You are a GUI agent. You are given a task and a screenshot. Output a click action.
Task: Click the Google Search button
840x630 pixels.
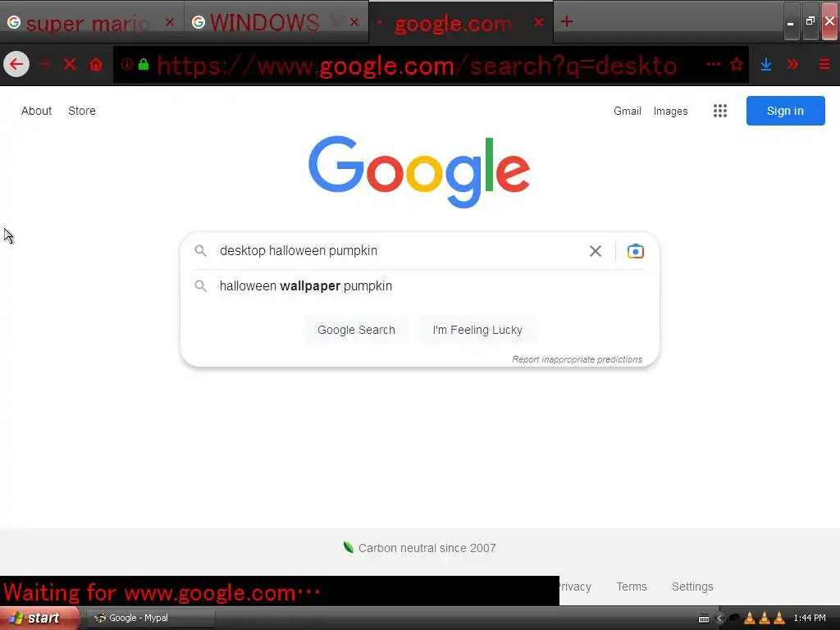pos(356,330)
